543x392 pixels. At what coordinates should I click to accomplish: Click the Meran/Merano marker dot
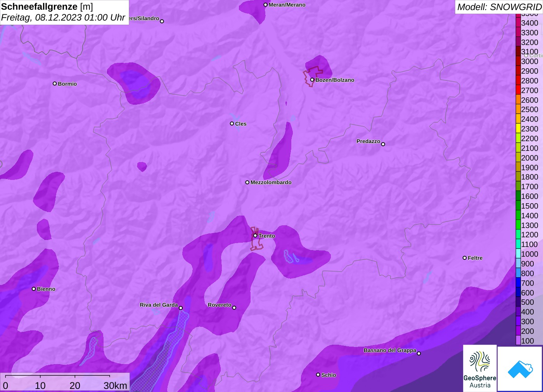tap(265, 5)
